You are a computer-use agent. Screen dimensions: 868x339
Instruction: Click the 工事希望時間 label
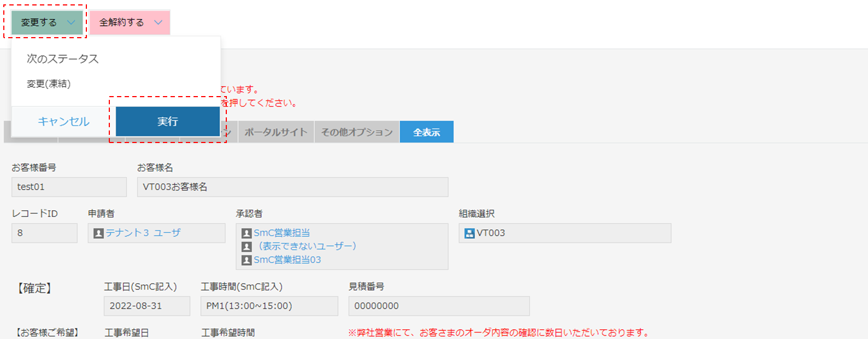[x=228, y=332]
